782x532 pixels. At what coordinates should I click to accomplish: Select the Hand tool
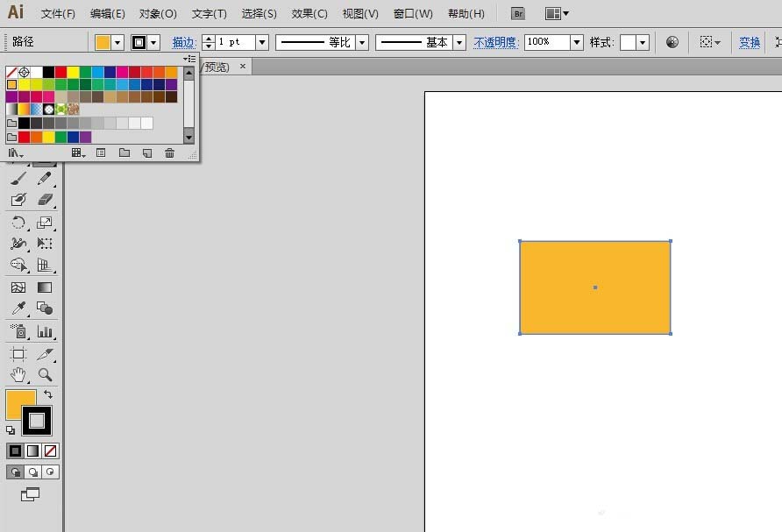coord(18,374)
